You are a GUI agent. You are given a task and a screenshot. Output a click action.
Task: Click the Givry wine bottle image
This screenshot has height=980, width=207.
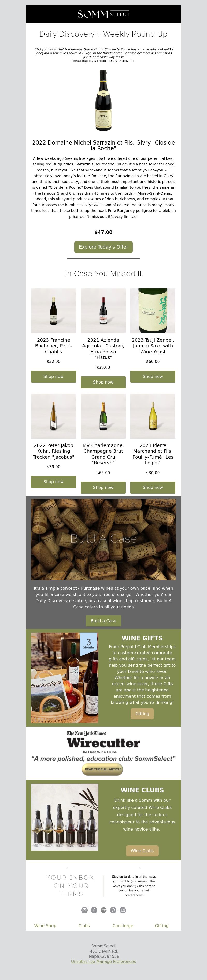103,100
